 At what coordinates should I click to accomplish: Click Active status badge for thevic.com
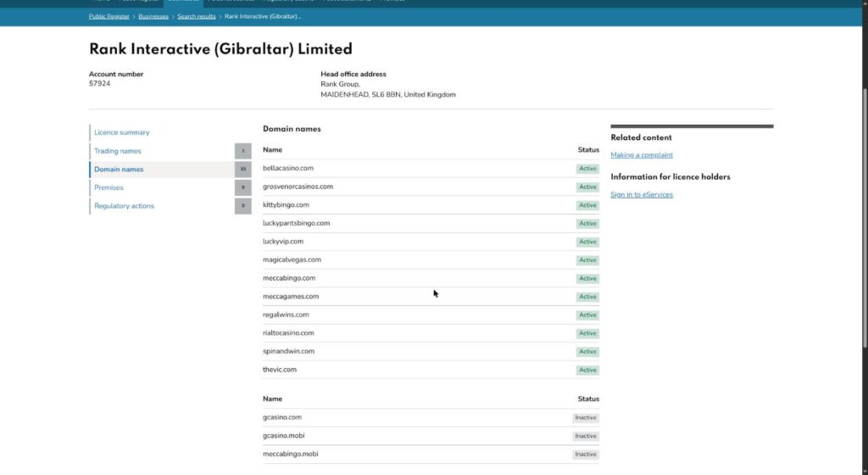click(x=587, y=370)
